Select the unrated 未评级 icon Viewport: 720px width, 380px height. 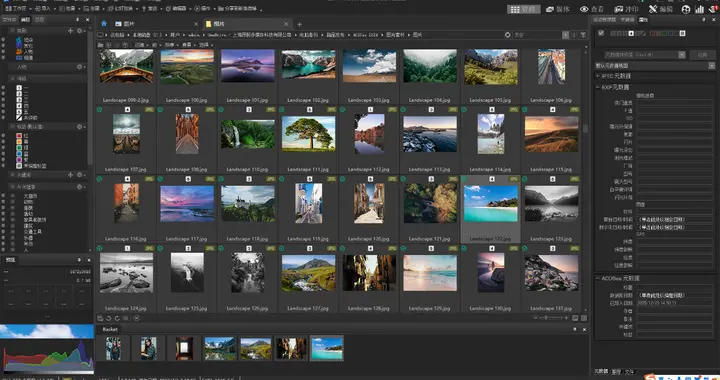19,117
